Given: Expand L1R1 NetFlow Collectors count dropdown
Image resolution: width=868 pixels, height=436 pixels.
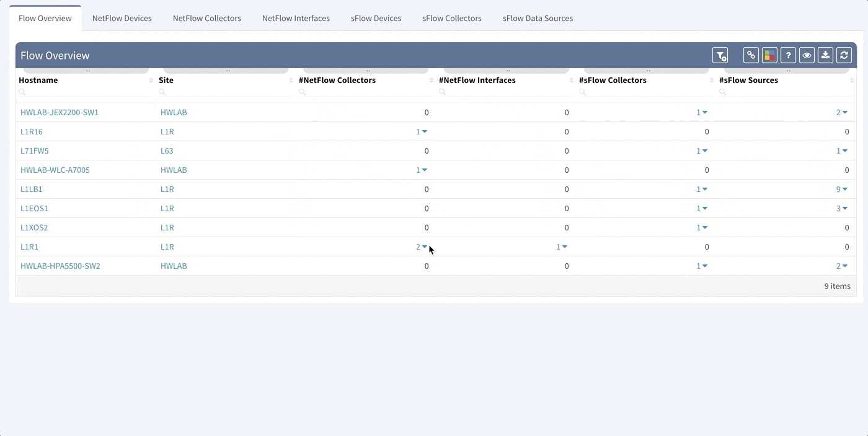Looking at the screenshot, I should click(x=422, y=246).
